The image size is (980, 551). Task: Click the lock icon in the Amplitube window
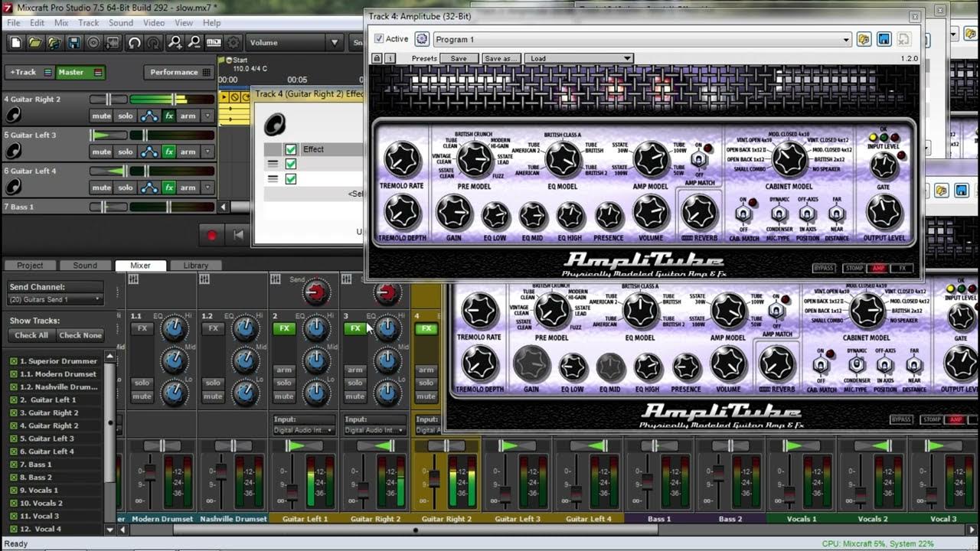pos(377,58)
